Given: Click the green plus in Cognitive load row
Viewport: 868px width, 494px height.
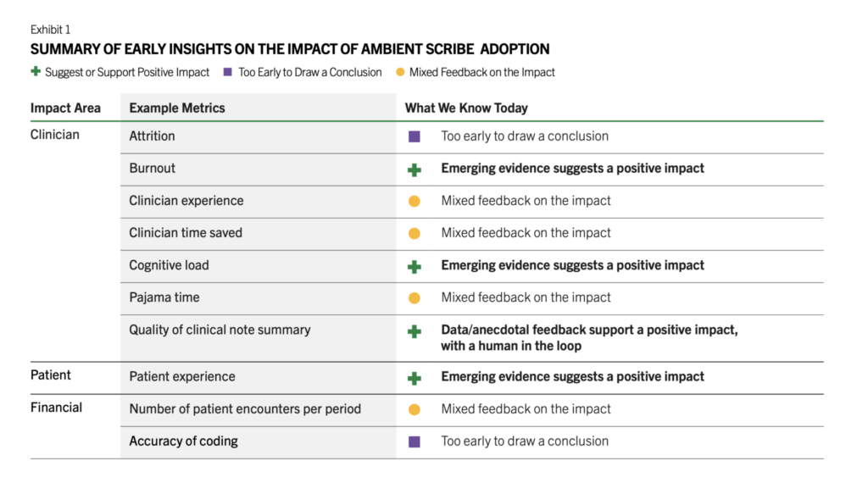Looking at the screenshot, I should (x=414, y=266).
